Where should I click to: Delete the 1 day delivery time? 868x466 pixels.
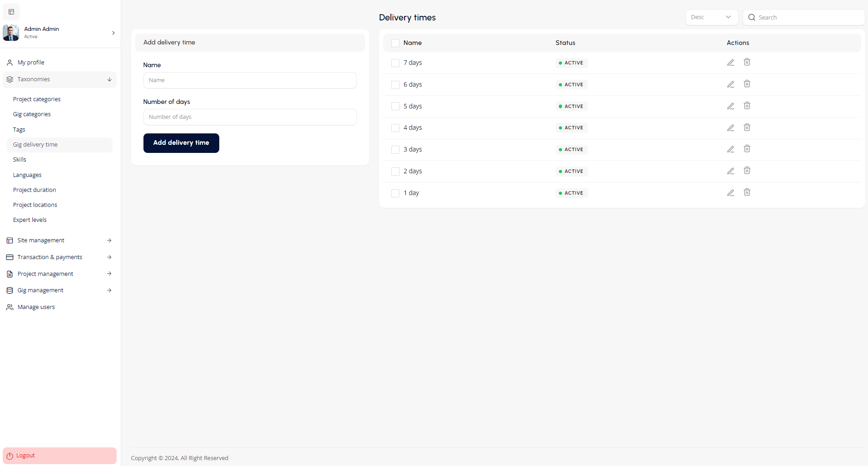pyautogui.click(x=747, y=192)
